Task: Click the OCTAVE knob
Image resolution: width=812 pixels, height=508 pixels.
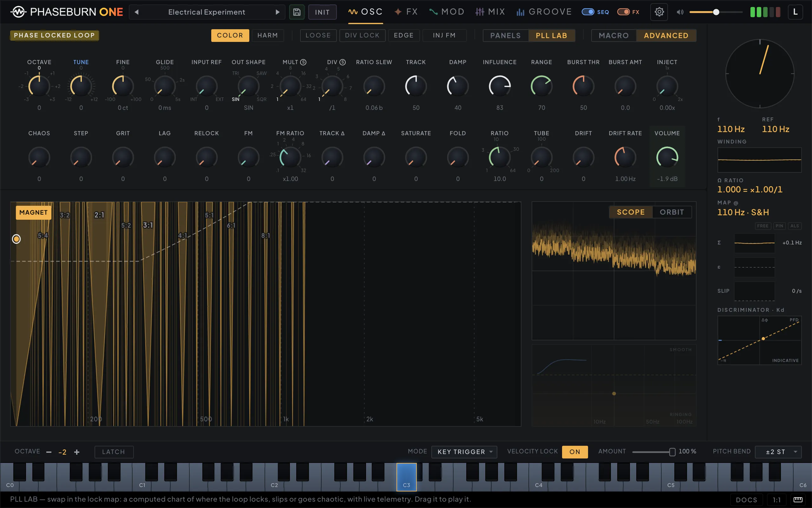Action: tap(39, 86)
